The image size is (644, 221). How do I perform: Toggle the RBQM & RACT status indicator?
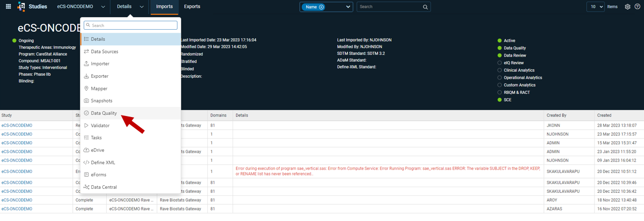click(499, 92)
